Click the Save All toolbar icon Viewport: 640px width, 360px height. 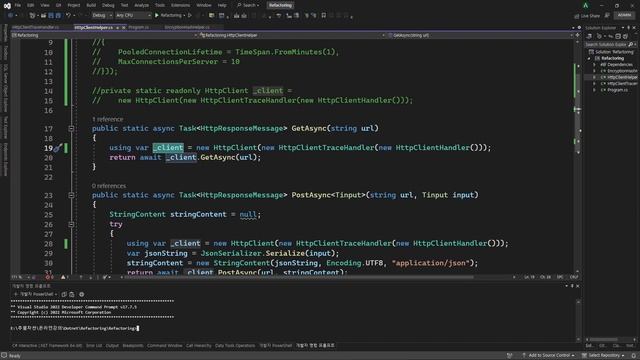(x=58, y=16)
